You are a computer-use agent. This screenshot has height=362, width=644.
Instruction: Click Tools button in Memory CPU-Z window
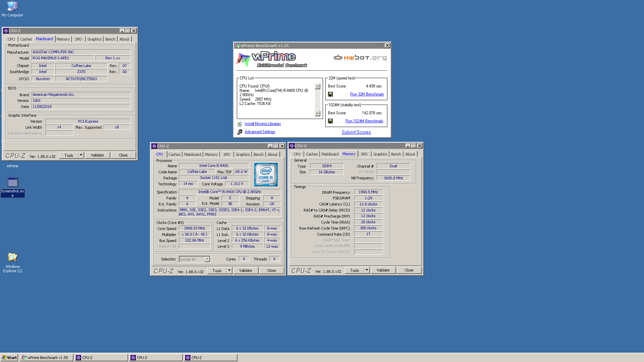tap(355, 270)
